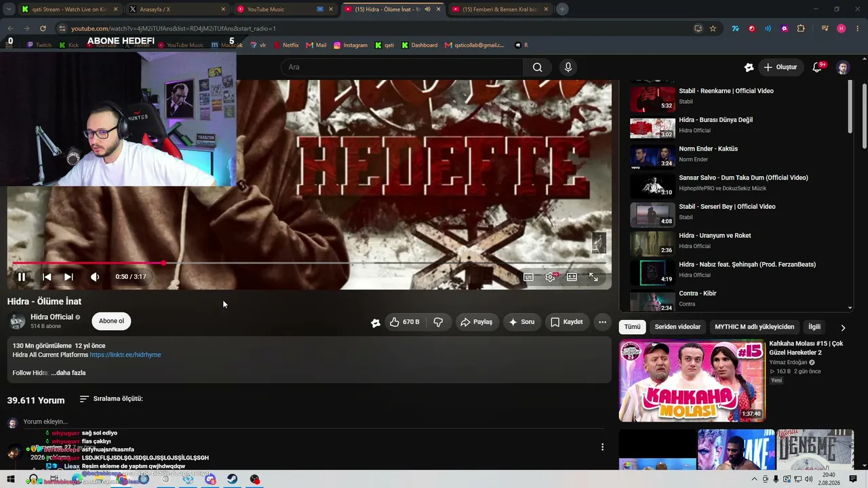Select MYTHIC M adlı yükleyiciden chip
Screen dimensions: 868x488
tap(754, 327)
